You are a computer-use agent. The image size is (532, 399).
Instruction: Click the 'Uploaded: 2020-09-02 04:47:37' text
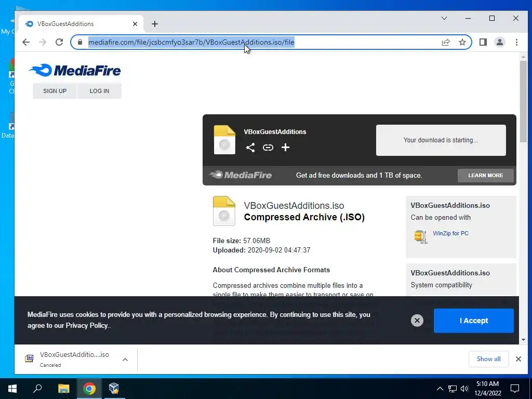coord(262,250)
